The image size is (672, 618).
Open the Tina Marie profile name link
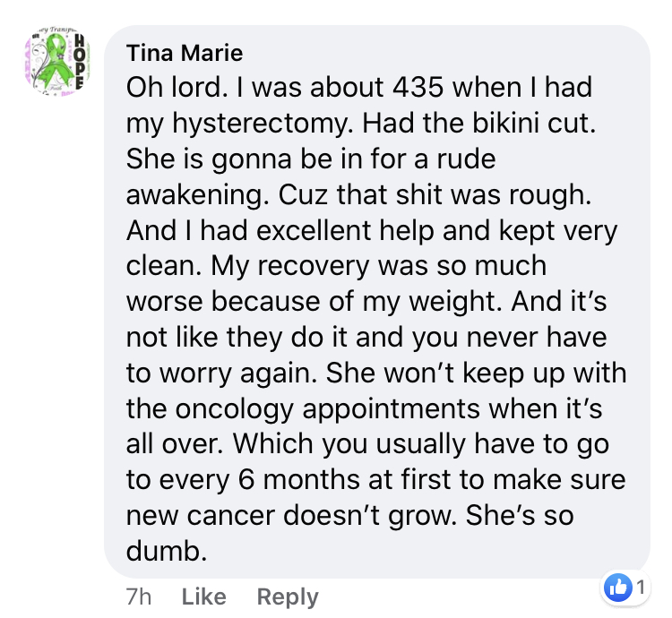(x=185, y=54)
